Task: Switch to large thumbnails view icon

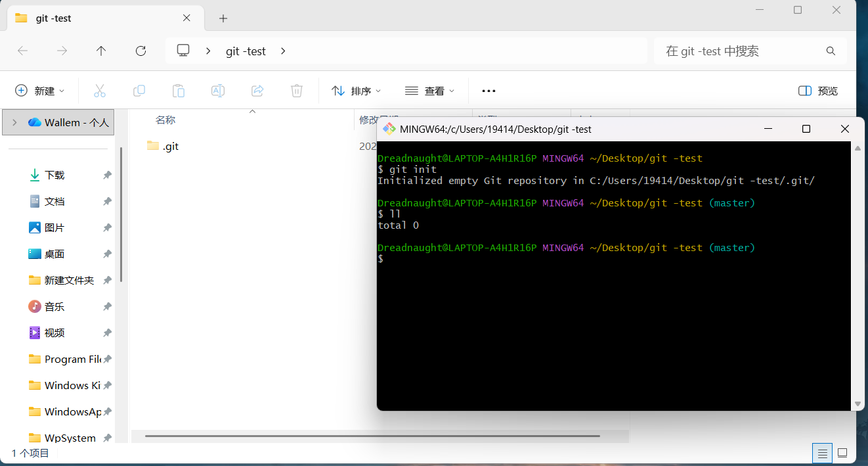Action: tap(842, 453)
